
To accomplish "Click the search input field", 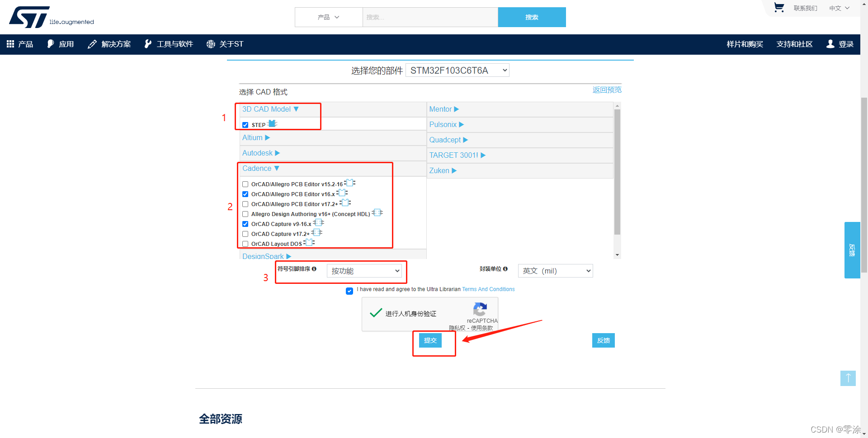I will point(430,17).
